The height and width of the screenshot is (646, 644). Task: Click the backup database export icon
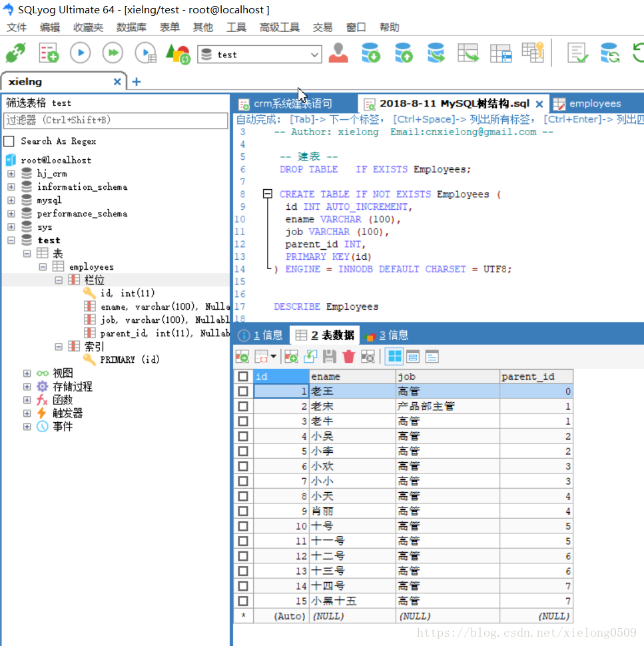point(403,53)
